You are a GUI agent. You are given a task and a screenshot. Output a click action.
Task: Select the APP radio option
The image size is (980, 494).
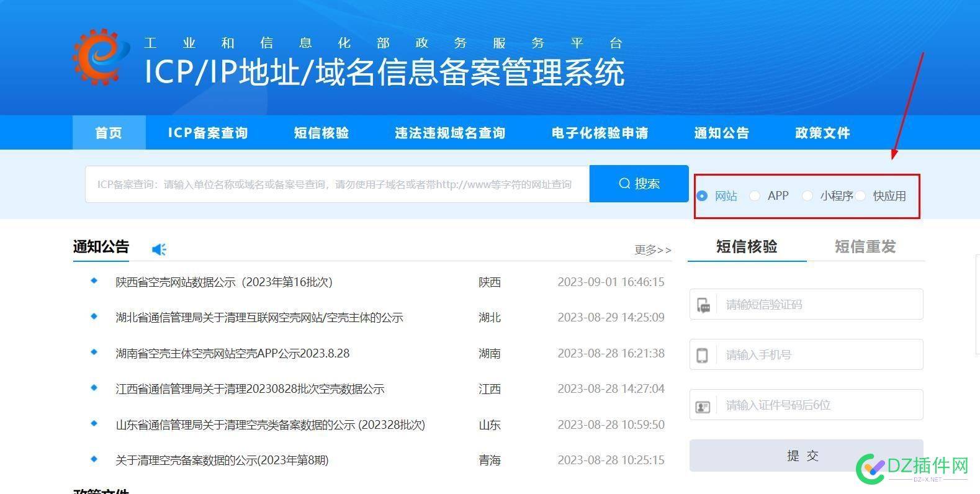(x=755, y=195)
